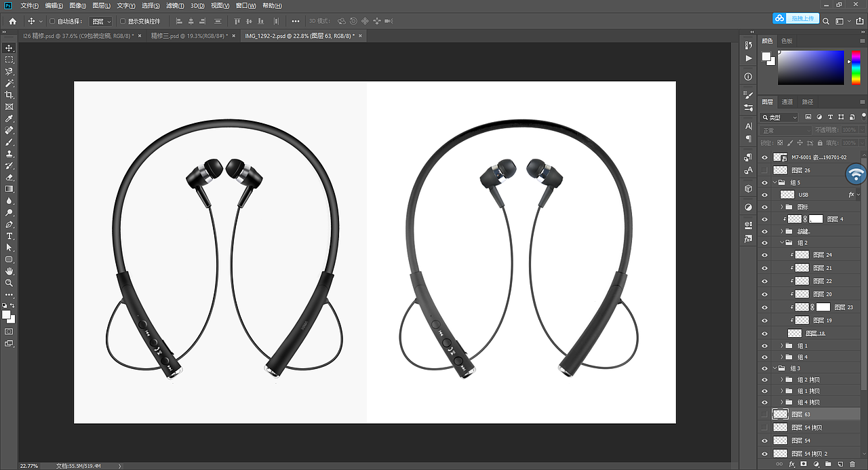
Task: Hide the USB layer
Action: 765,195
